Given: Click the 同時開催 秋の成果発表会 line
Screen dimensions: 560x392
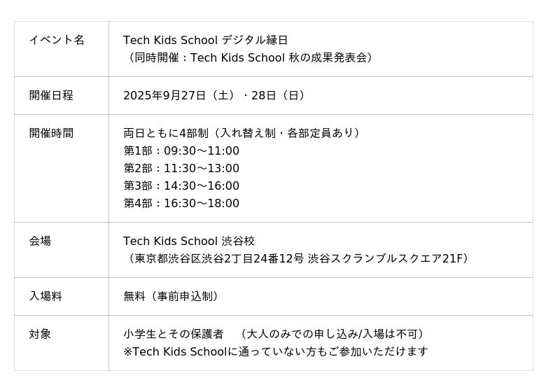Looking at the screenshot, I should 250,57.
